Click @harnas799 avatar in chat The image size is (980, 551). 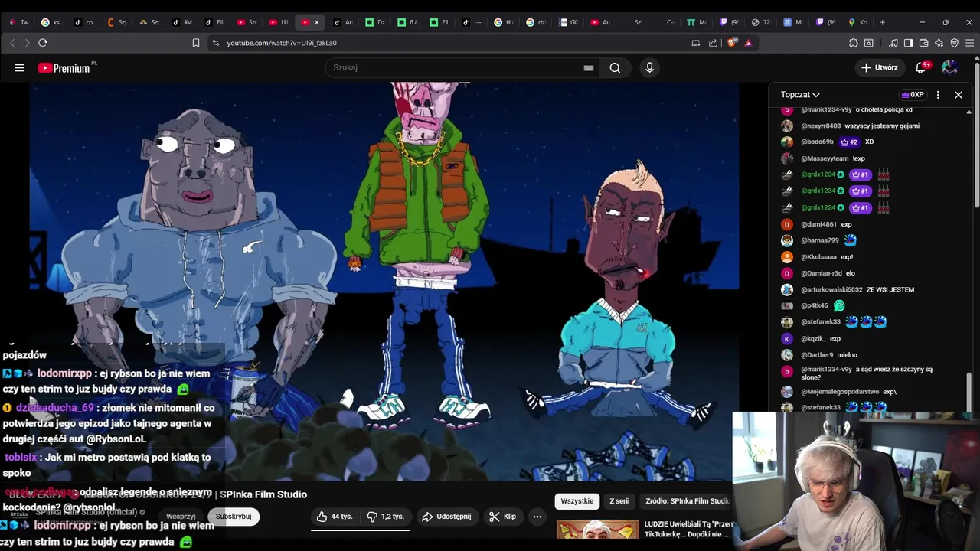point(786,240)
